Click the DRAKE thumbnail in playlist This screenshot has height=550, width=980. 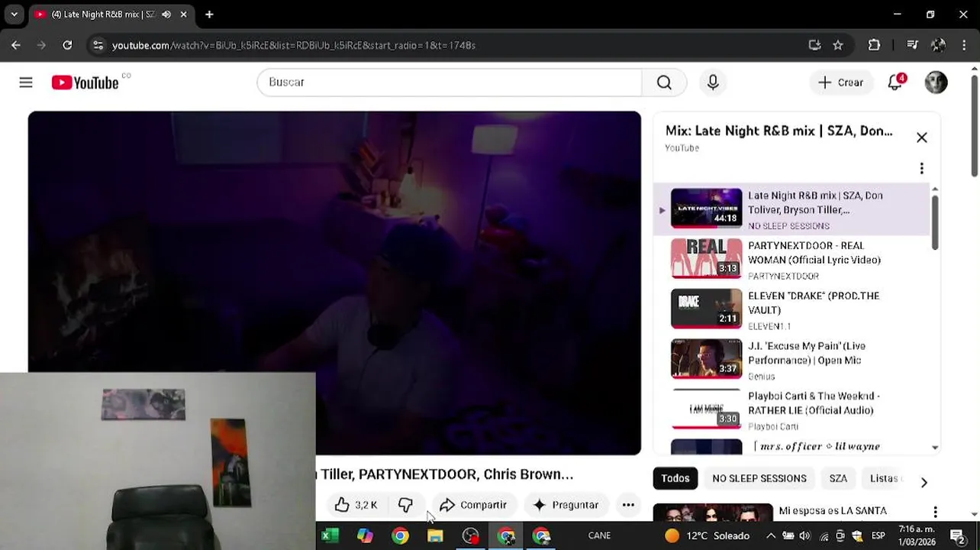tap(706, 309)
